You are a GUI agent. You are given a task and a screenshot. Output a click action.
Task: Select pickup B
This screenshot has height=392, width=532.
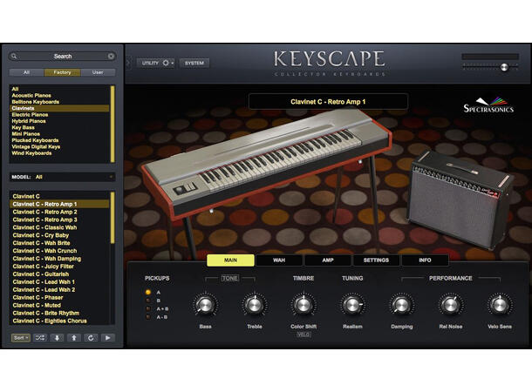(148, 301)
